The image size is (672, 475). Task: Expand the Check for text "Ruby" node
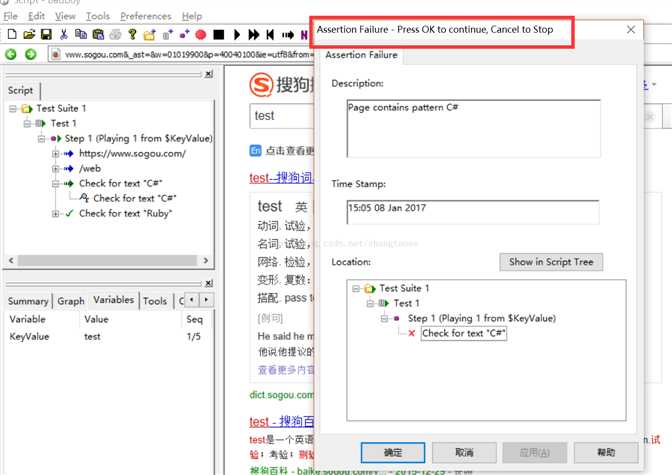pyautogui.click(x=56, y=213)
